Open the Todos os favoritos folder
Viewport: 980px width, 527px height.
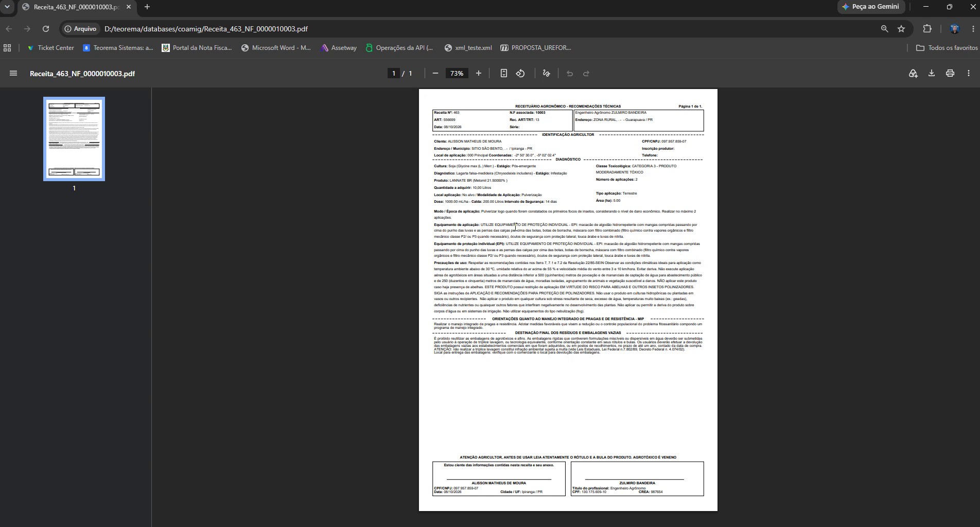coord(947,48)
